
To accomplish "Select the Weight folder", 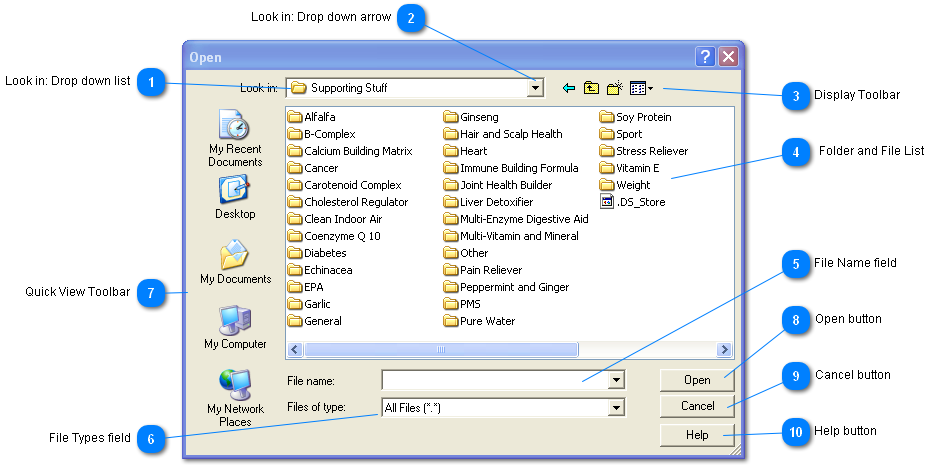I will pyautogui.click(x=625, y=185).
